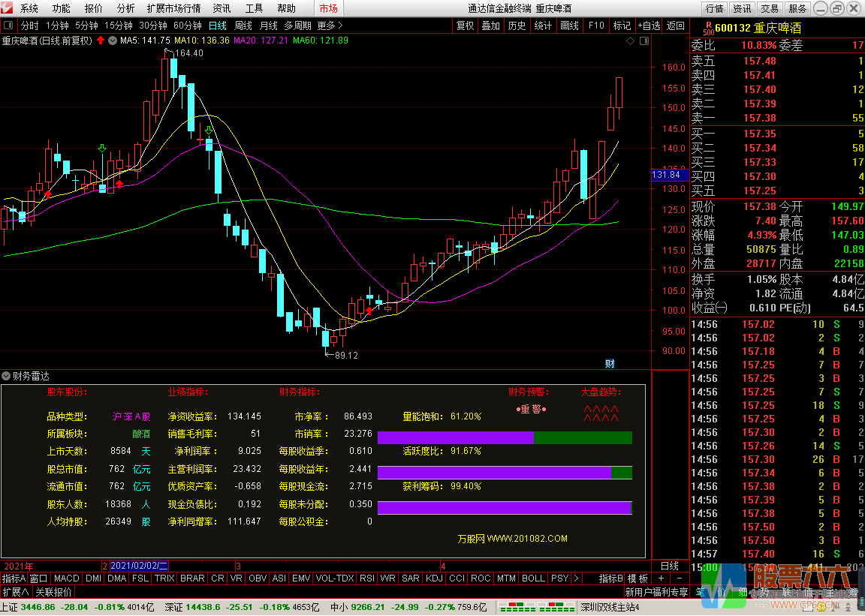This screenshot has width=865, height=616.
Task: Click the 万股网 WWW.201082.COM link
Action: pyautogui.click(x=513, y=538)
